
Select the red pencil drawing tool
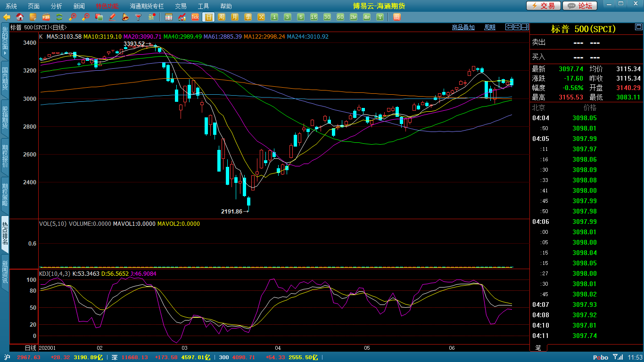tap(112, 17)
